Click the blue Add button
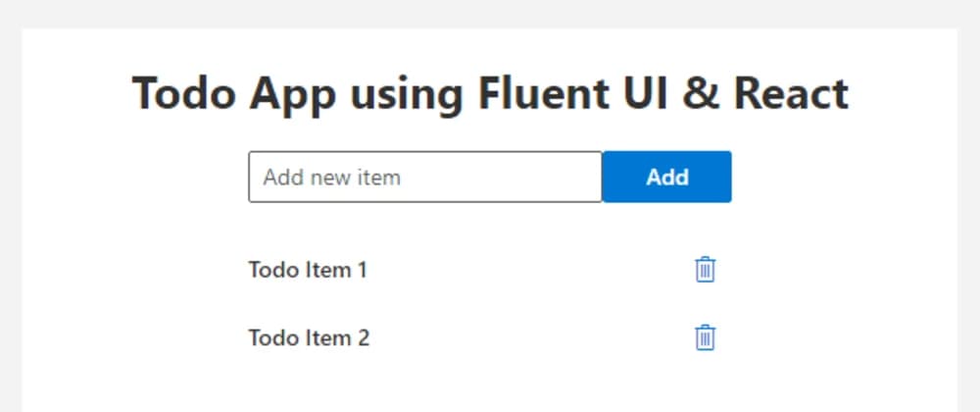 (x=666, y=177)
